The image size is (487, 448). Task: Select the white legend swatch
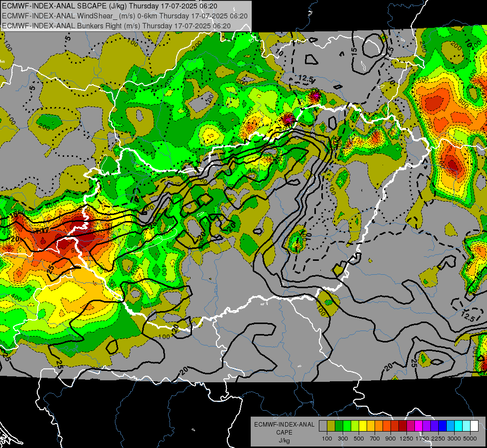coord(474,426)
